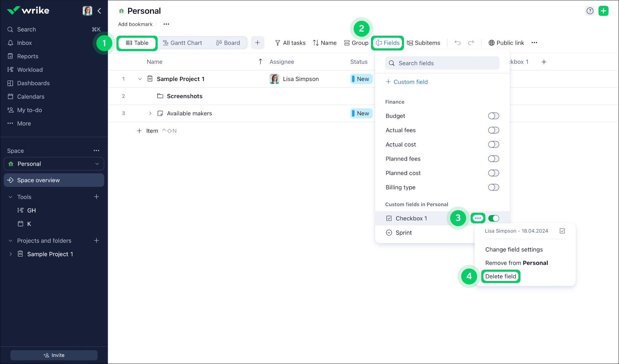This screenshot has height=364, width=619.
Task: Open the three-dot menu for Checkbox 1
Action: click(478, 218)
